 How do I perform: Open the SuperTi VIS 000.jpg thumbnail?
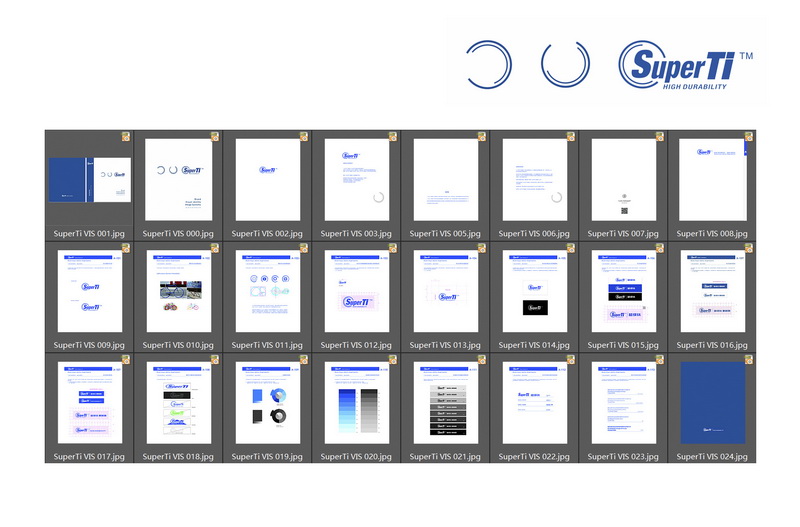(x=179, y=180)
